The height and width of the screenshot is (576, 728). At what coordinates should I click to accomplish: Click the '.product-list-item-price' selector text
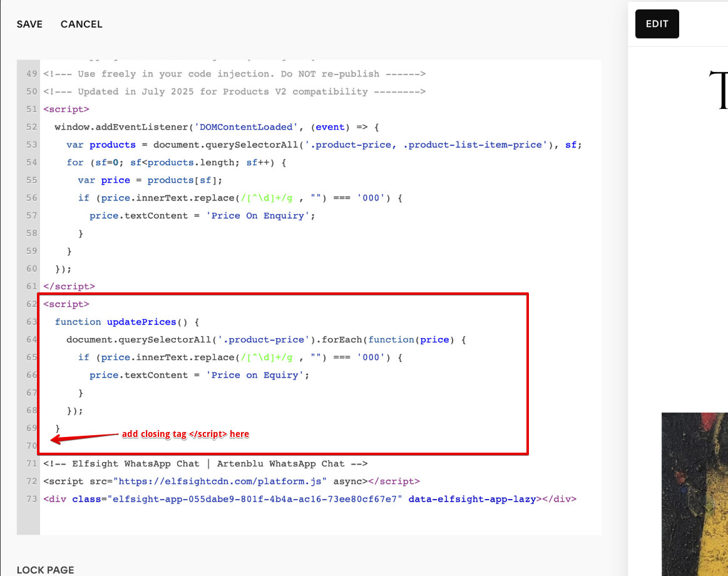click(475, 145)
